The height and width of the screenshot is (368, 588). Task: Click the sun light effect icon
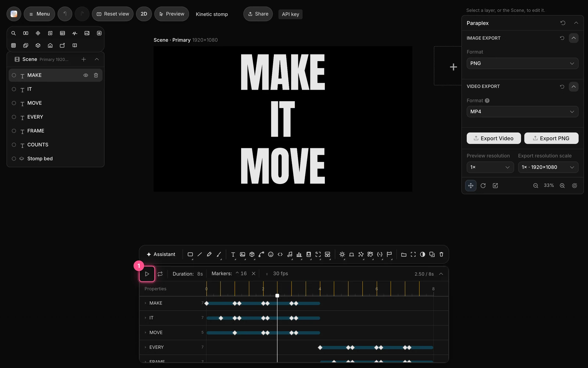[342, 254]
